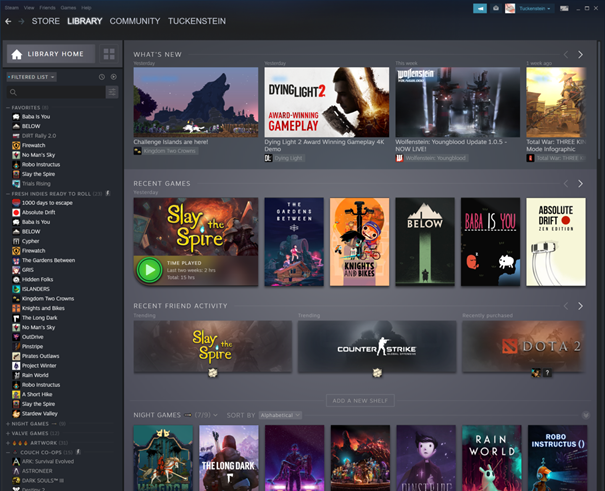Enter Big Picture mode icon
Screen dimensions: 605x491
pos(564,8)
